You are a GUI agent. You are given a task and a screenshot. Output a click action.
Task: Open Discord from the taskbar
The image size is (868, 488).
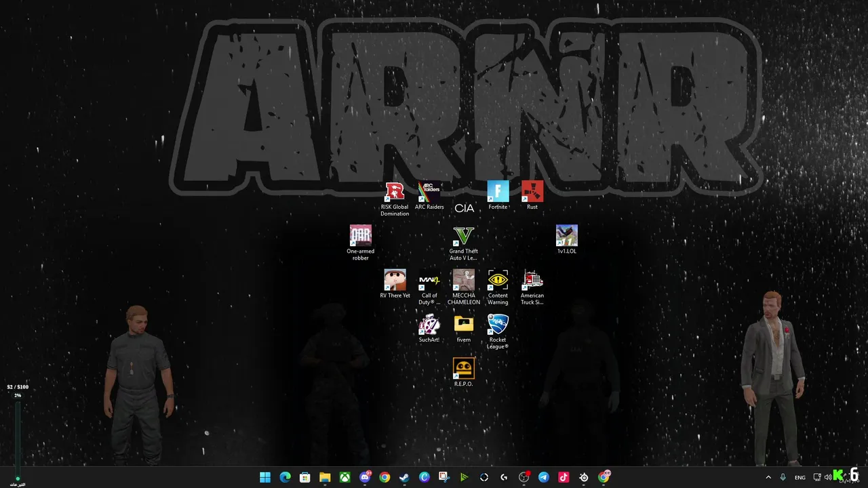(365, 477)
